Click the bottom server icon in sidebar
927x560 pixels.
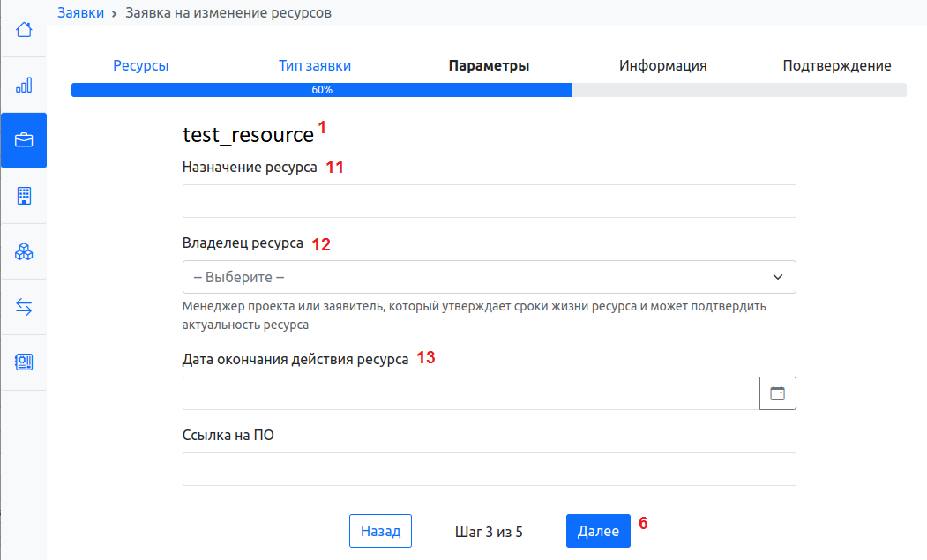(24, 362)
